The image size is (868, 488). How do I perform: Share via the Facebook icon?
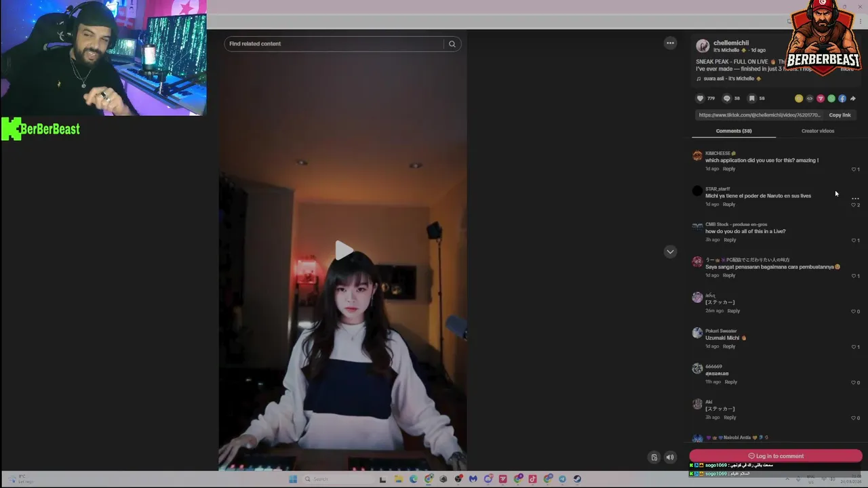[x=842, y=98]
